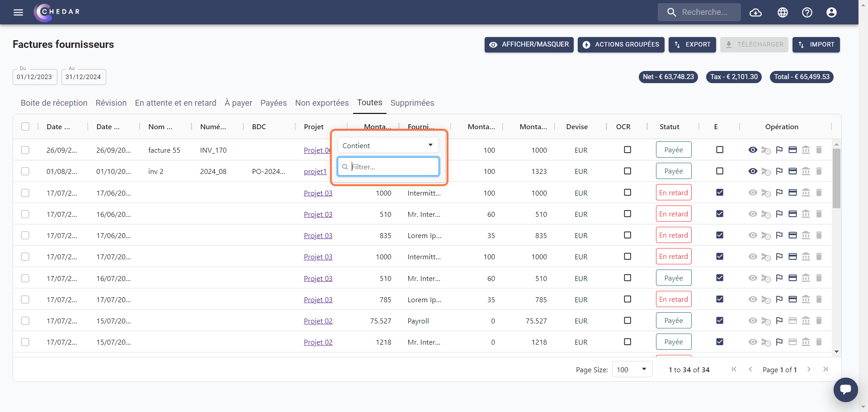
Task: Uncheck the E checkbox on the Payroll row
Action: (x=720, y=320)
